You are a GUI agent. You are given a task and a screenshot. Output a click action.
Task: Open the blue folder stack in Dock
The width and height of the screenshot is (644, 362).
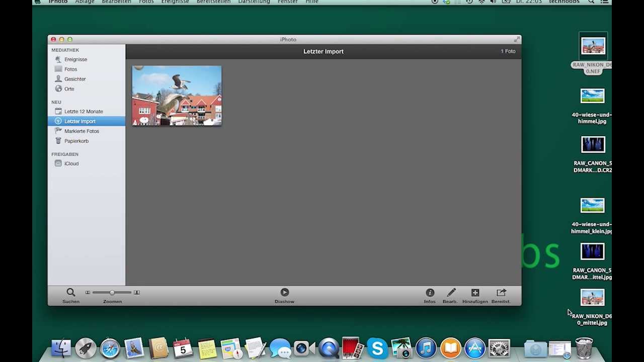click(535, 348)
